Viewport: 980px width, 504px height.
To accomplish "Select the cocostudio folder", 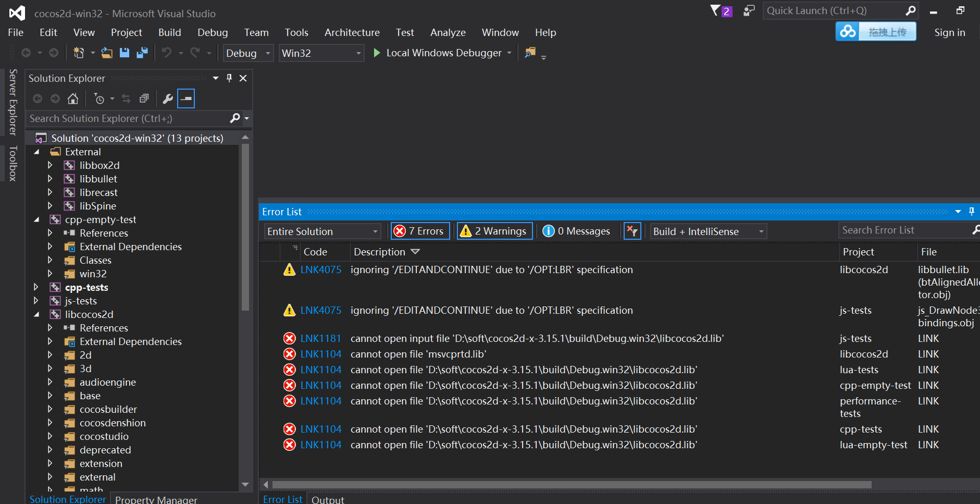I will [x=104, y=436].
